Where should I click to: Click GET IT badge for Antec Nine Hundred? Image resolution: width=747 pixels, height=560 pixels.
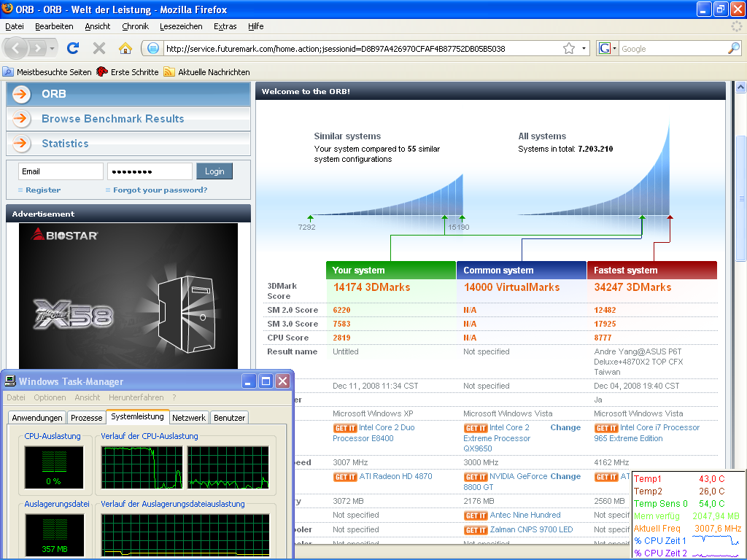coord(476,516)
